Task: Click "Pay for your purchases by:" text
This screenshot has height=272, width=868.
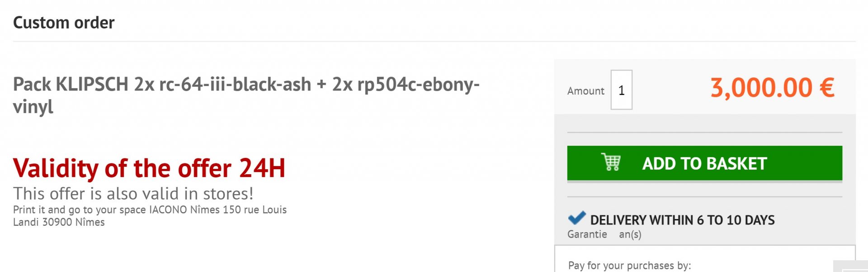Action: click(x=629, y=265)
